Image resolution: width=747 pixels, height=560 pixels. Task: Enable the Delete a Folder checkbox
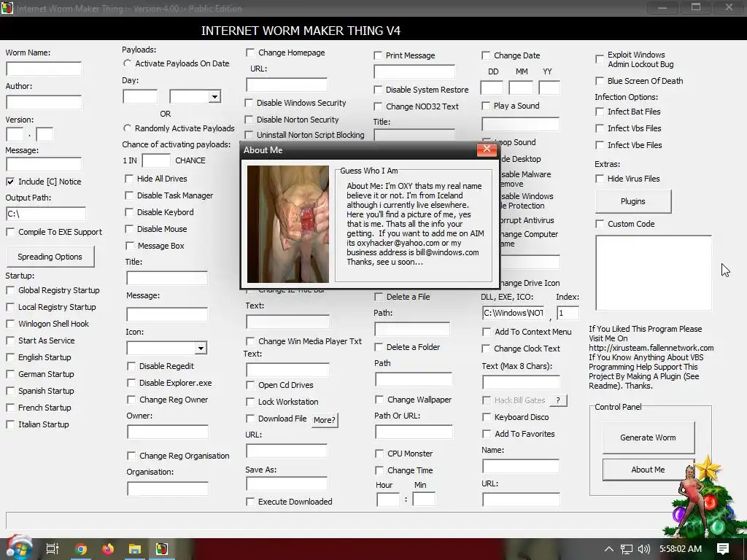point(379,347)
